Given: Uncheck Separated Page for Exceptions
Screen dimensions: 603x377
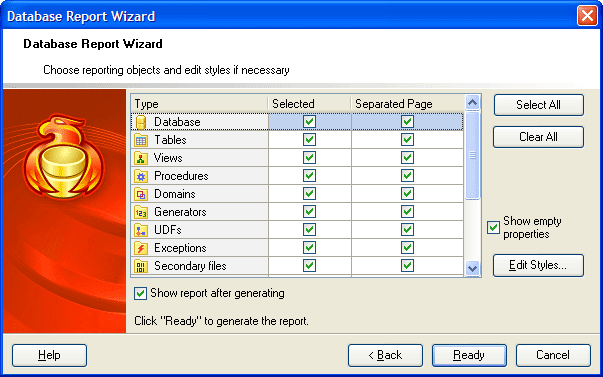Looking at the screenshot, I should [407, 248].
